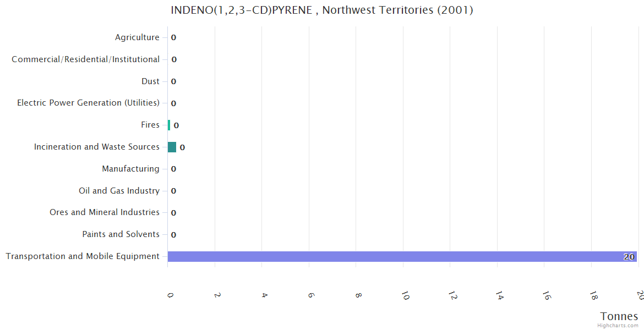Image resolution: width=644 pixels, height=330 pixels.
Task: Click the Incineration and Waste Sources bar
Action: click(x=172, y=147)
